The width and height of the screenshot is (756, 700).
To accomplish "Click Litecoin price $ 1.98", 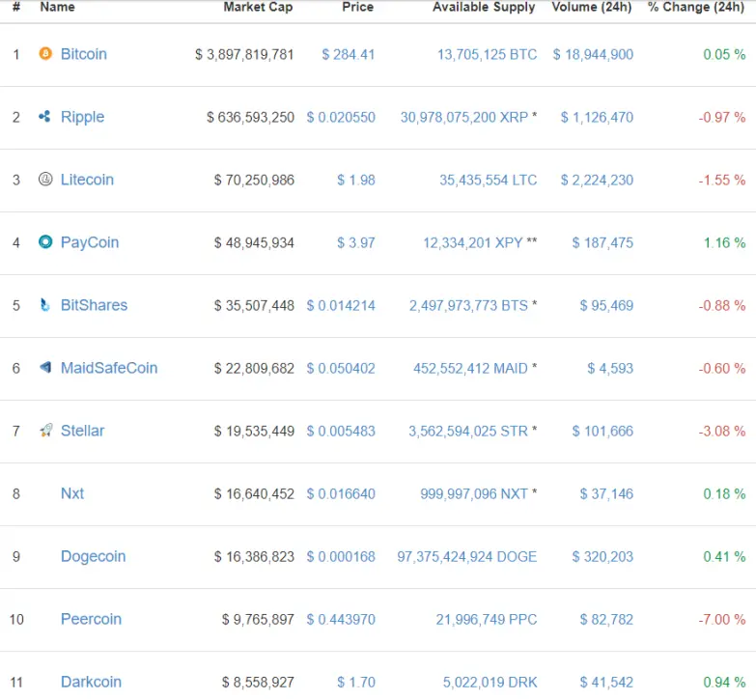I will pos(356,180).
